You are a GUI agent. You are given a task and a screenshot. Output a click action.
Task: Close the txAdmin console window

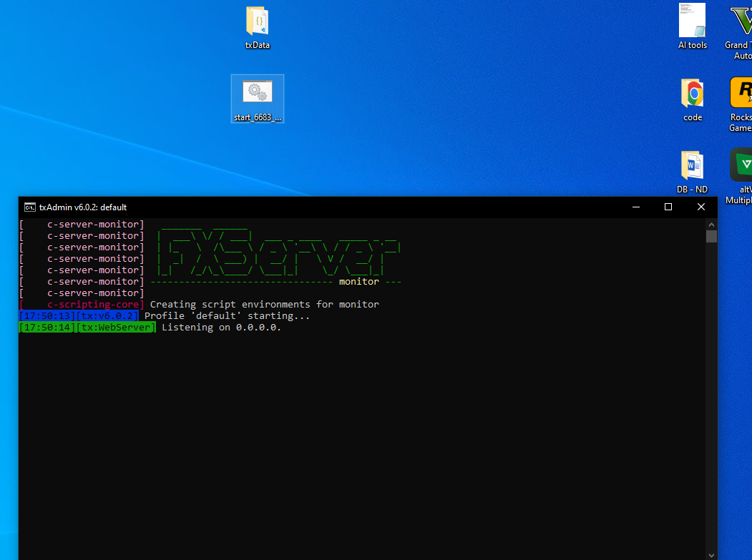pos(701,207)
